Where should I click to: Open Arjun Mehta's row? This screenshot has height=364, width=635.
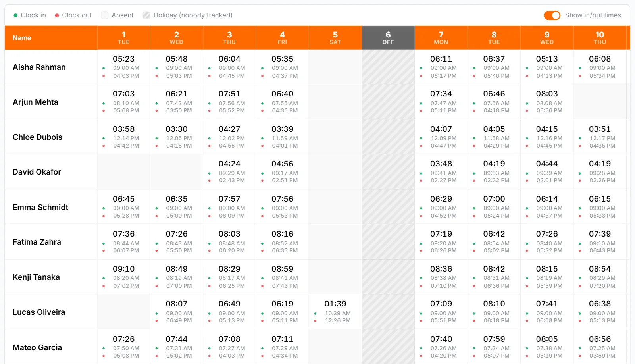(317, 102)
